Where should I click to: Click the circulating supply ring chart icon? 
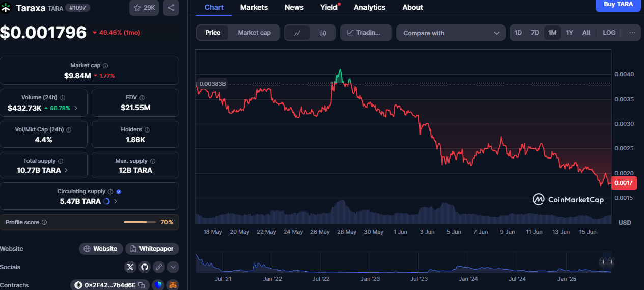[x=106, y=201]
